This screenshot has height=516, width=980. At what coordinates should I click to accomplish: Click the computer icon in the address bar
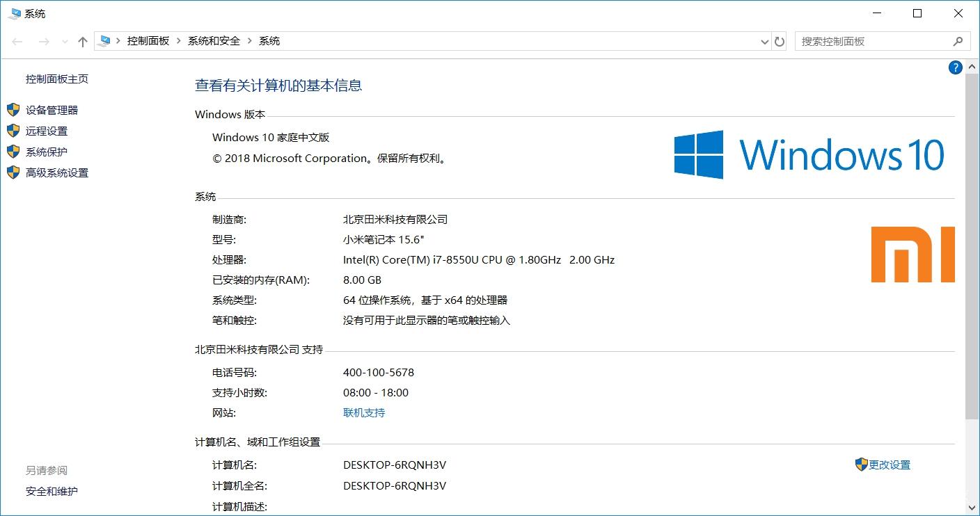(x=105, y=41)
